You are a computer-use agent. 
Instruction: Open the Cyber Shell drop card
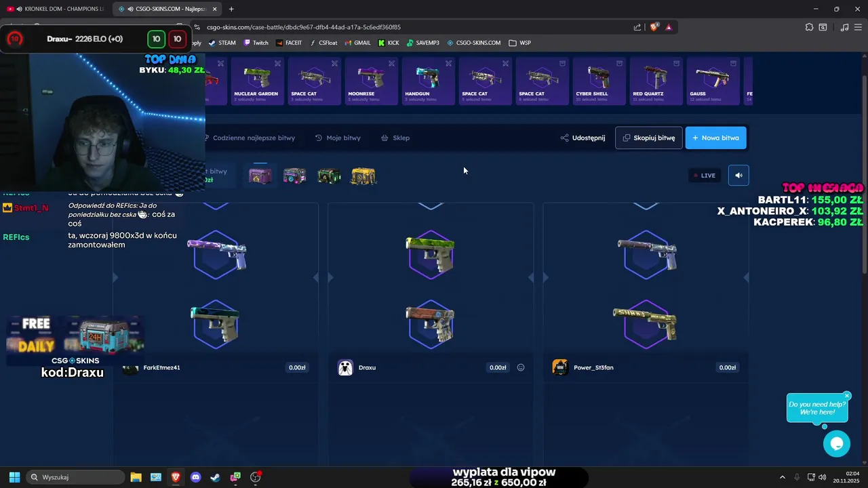click(598, 81)
